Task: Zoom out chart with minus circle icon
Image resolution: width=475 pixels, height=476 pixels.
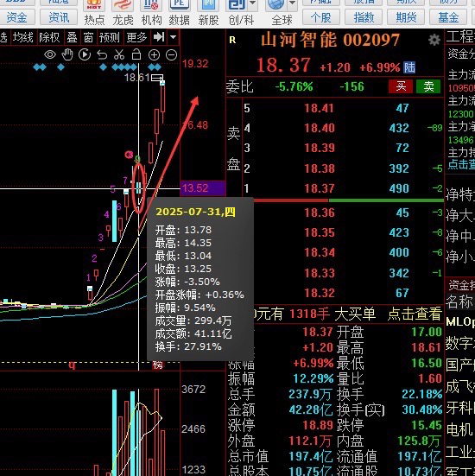Action: pyautogui.click(x=172, y=55)
